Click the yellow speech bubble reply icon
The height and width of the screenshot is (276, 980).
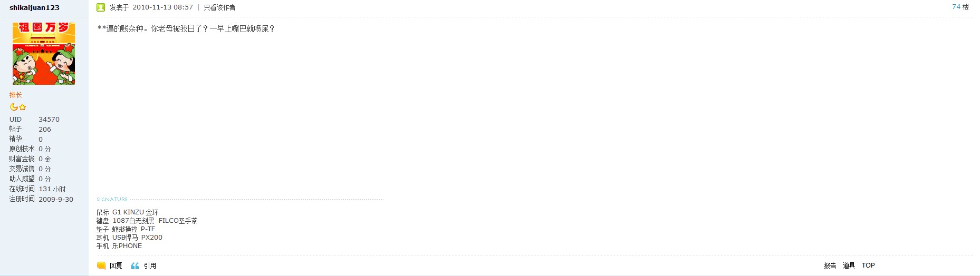tap(101, 265)
